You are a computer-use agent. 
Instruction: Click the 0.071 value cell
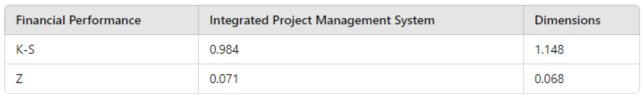(x=224, y=79)
